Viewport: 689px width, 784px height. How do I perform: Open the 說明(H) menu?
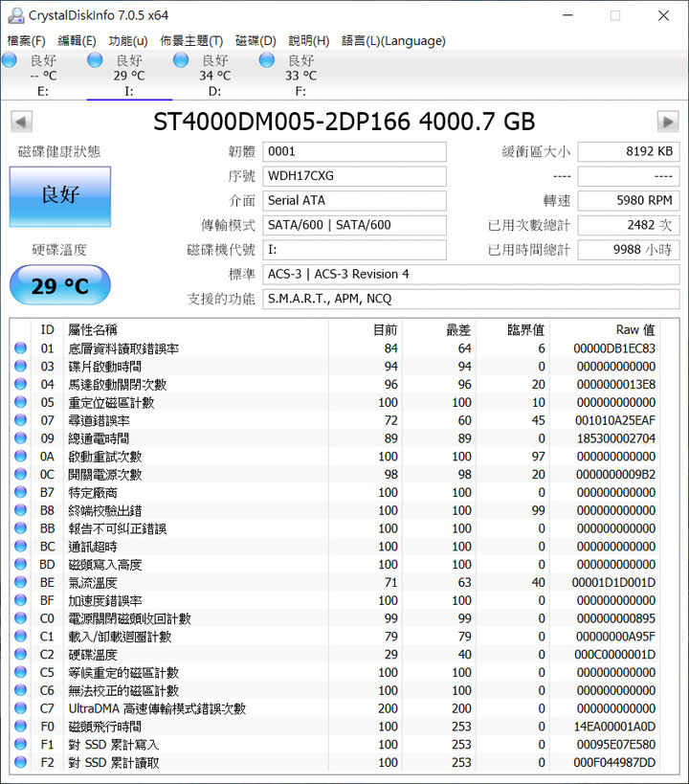pyautogui.click(x=308, y=40)
